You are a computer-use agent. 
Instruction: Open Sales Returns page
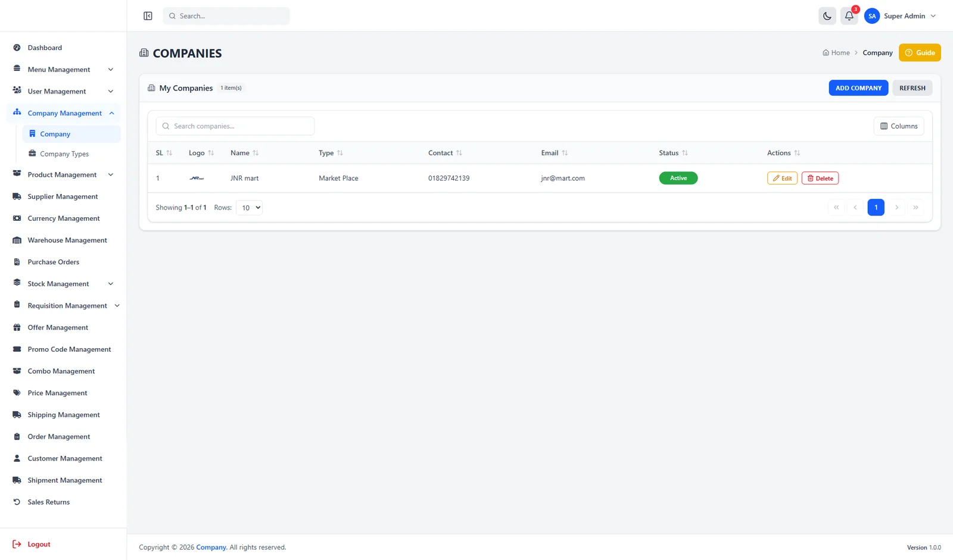click(x=63, y=502)
